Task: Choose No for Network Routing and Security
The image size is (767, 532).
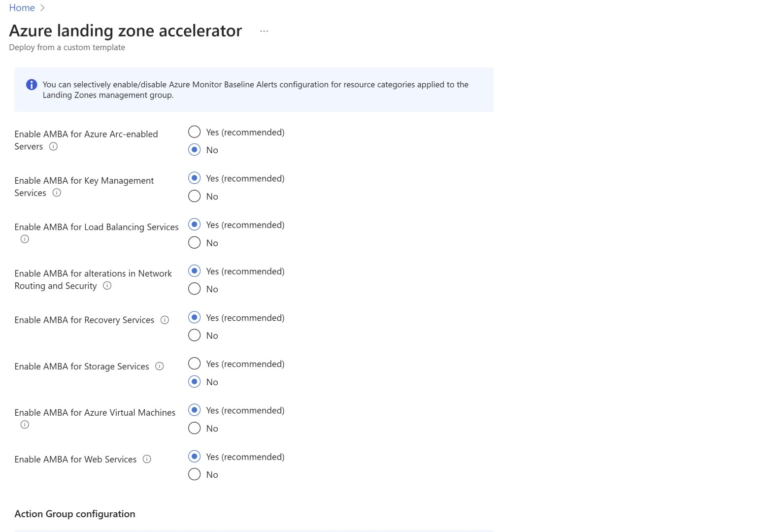Action: (x=195, y=289)
